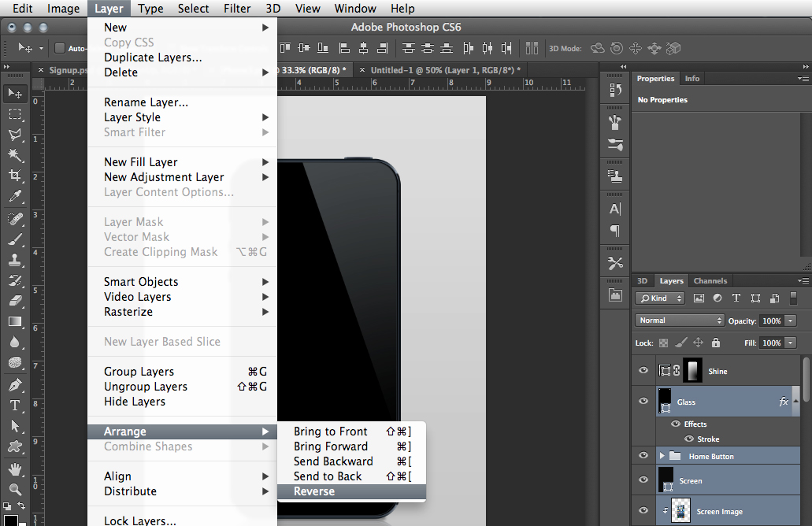Click the Shine layer mask thumbnail

pyautogui.click(x=693, y=370)
